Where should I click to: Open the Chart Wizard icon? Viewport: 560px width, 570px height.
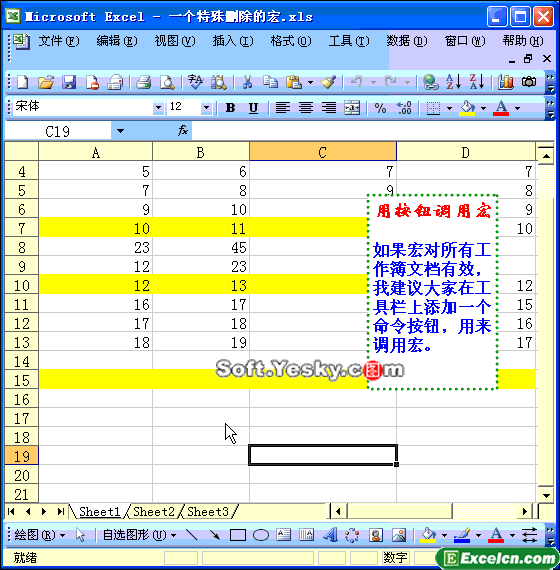[505, 82]
